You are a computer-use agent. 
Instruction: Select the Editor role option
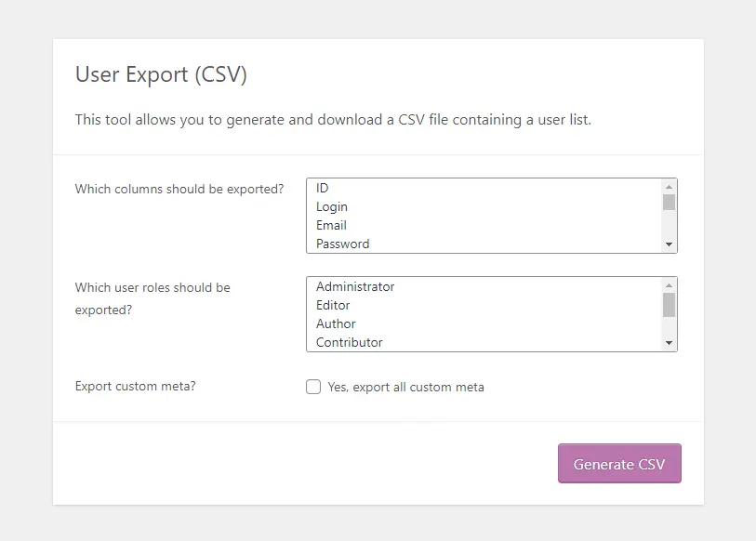(x=335, y=305)
